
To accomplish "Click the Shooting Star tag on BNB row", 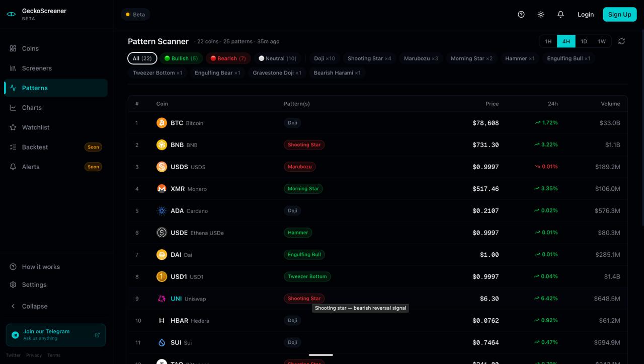I will point(304,145).
